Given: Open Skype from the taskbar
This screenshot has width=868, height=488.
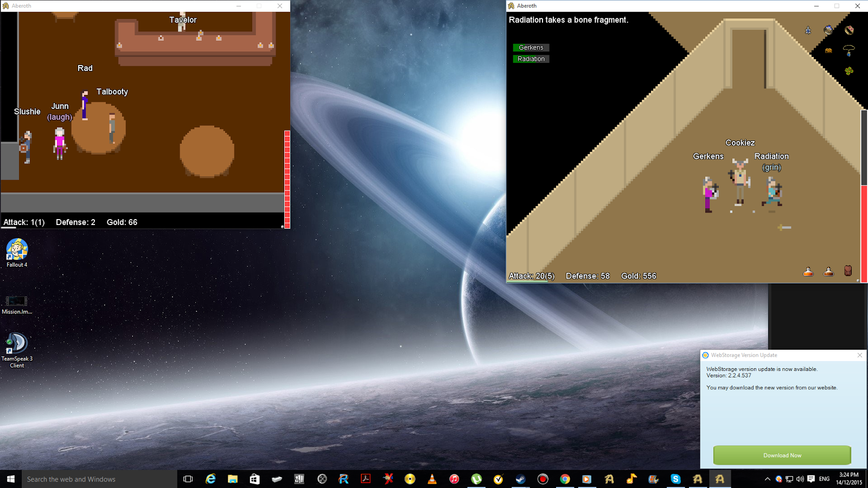Looking at the screenshot, I should pos(675,479).
